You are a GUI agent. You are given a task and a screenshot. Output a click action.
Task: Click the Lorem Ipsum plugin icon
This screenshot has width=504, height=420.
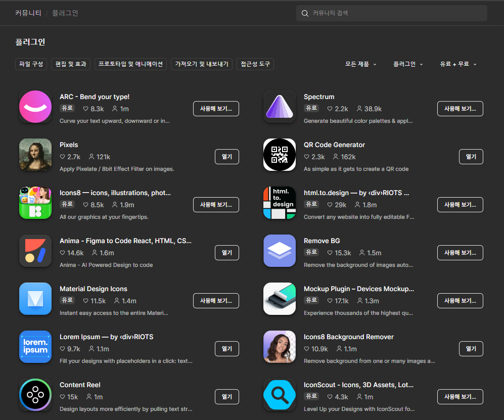point(35,347)
